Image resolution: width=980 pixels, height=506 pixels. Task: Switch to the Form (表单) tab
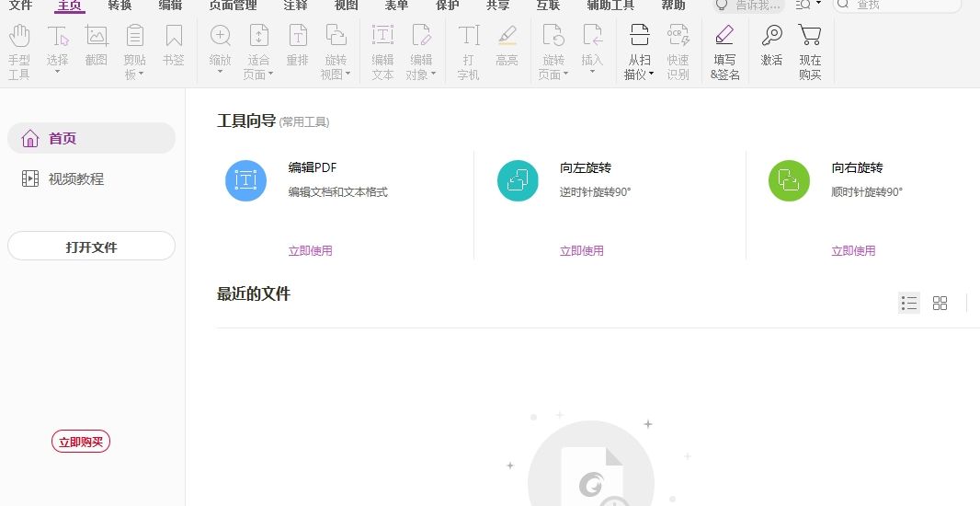point(396,5)
